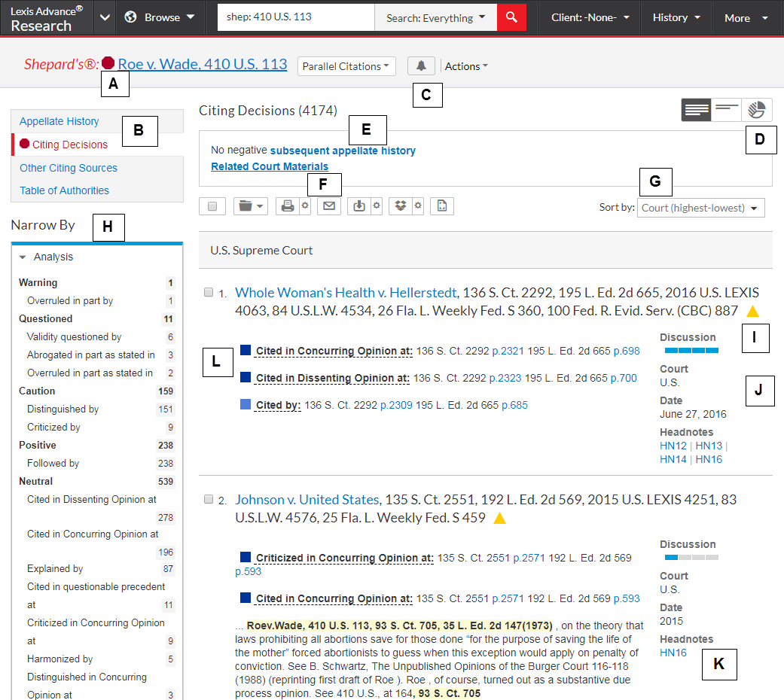Click the bell alert icon

(x=421, y=66)
